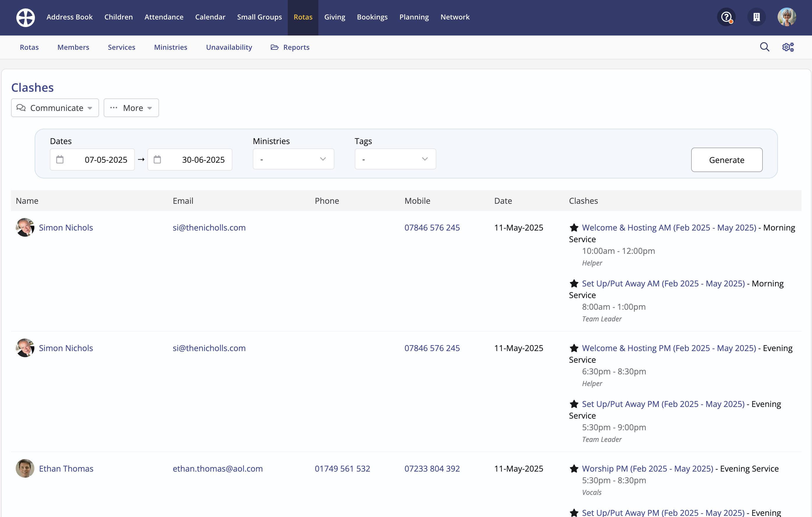The height and width of the screenshot is (517, 812).
Task: Open the module settings gears icon
Action: (788, 47)
